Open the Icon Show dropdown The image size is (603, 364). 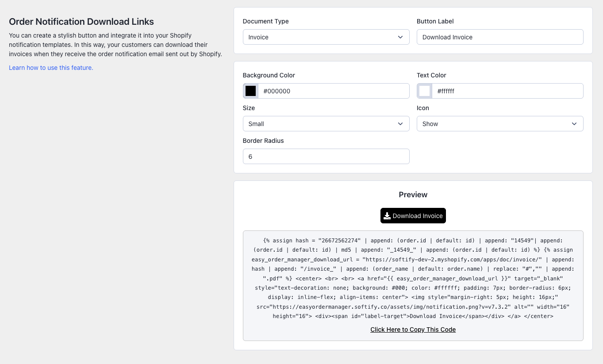pyautogui.click(x=500, y=124)
